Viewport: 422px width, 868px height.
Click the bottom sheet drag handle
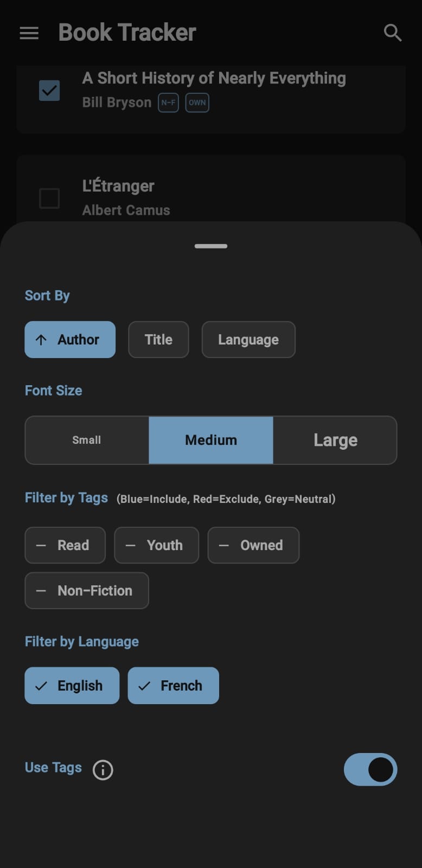211,246
